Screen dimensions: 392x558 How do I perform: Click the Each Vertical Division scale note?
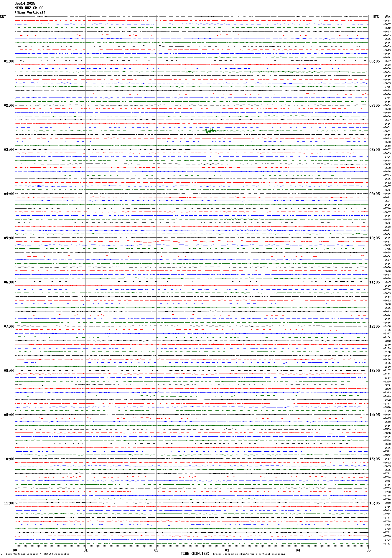point(37,554)
